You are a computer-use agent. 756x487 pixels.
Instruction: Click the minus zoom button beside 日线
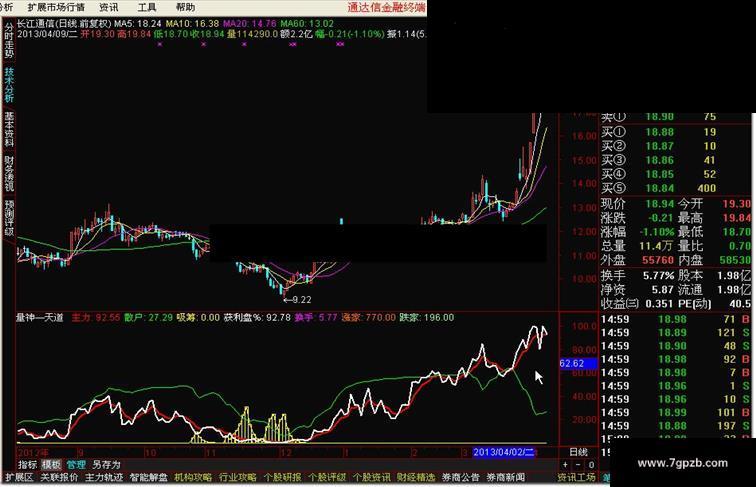point(578,465)
